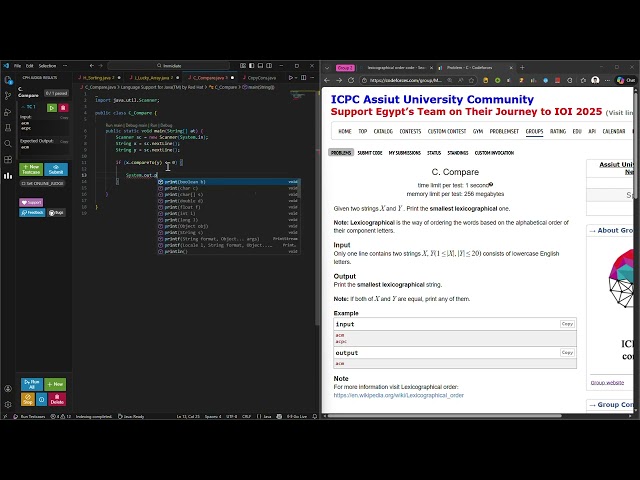Open the Manage gear icon in VS Code
Viewport: 640px width, 480px height.
tap(8, 404)
